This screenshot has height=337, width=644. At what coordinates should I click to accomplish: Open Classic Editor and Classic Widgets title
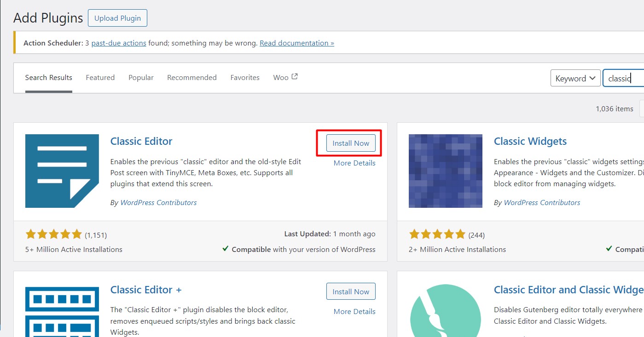569,290
